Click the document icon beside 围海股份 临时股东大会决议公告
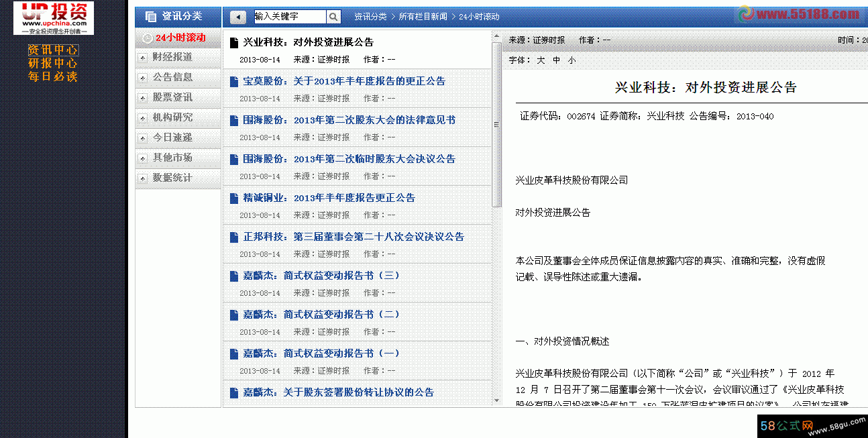The width and height of the screenshot is (868, 438). 234,160
